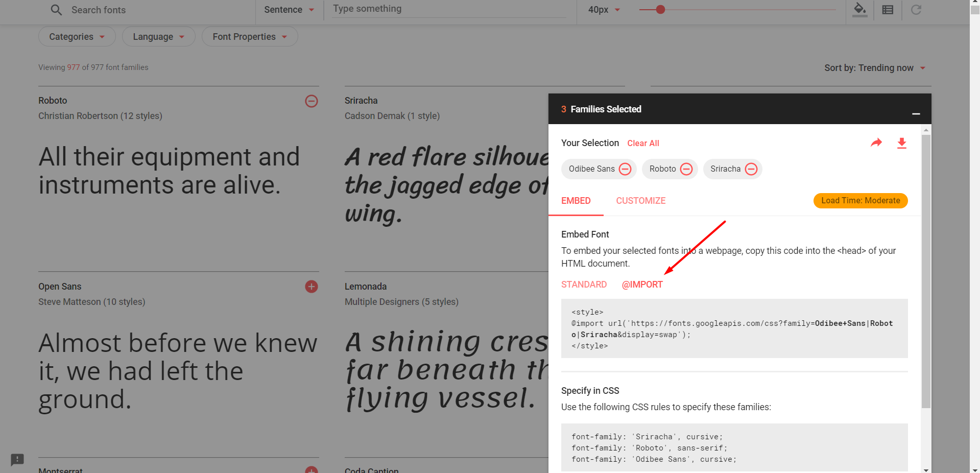Select the STANDARD embed option
The height and width of the screenshot is (473, 980).
[584, 285]
